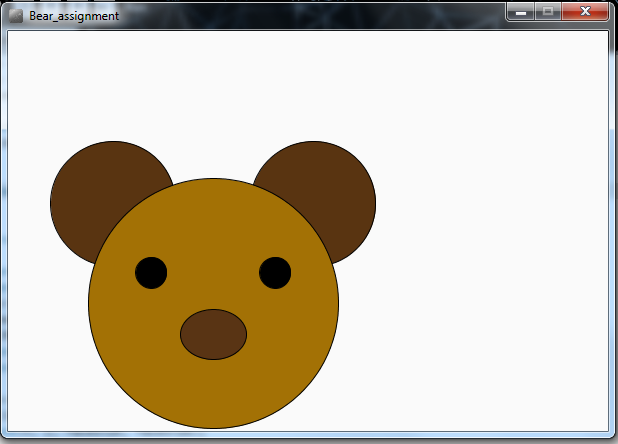Click the Bear_assignment title text
This screenshot has height=444, width=618.
point(74,16)
